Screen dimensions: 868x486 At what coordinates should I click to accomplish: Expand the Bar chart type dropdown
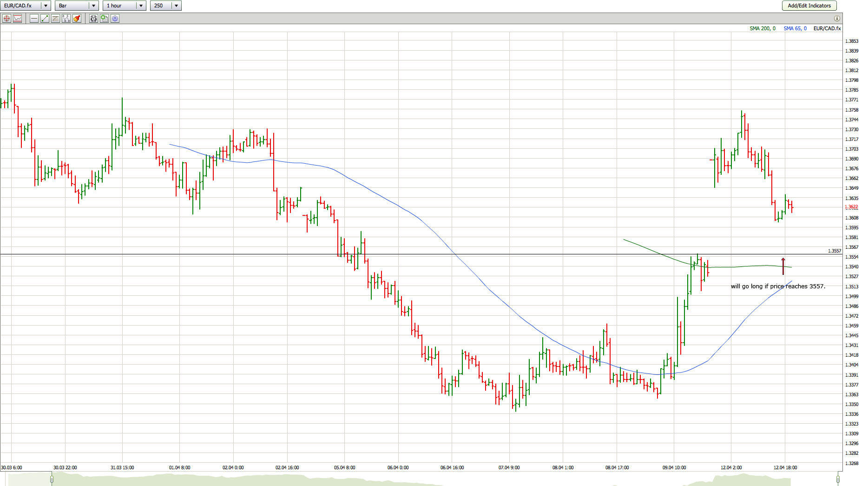tap(93, 6)
